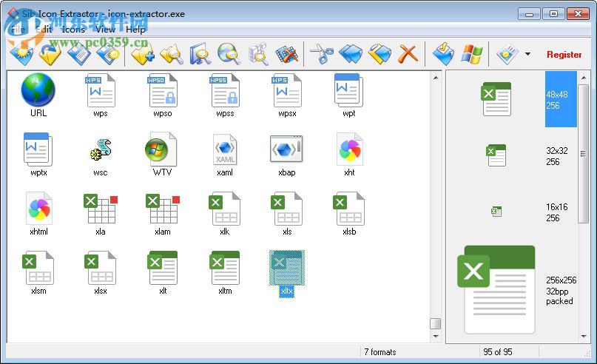Click the search folder magnifier icon

coord(172,54)
